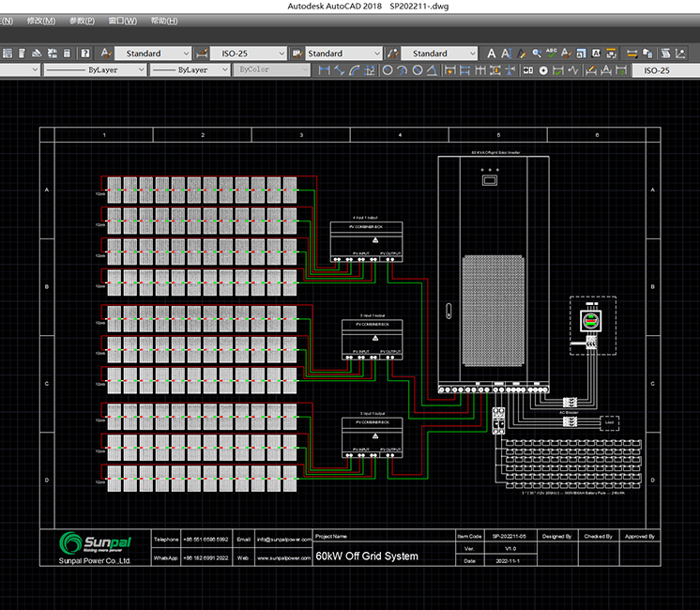Open the 帮助(H) menu
Image resolution: width=700 pixels, height=610 pixels.
(x=164, y=21)
